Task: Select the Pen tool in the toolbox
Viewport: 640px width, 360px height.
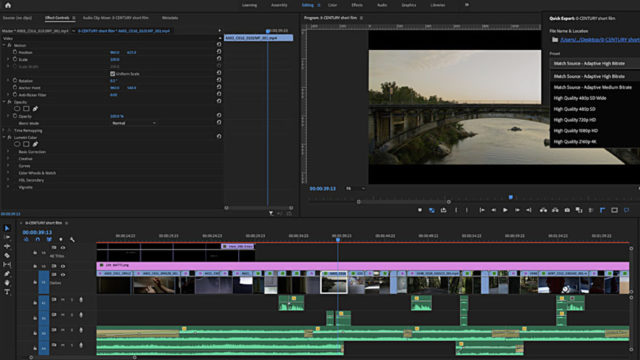Action: click(7, 273)
